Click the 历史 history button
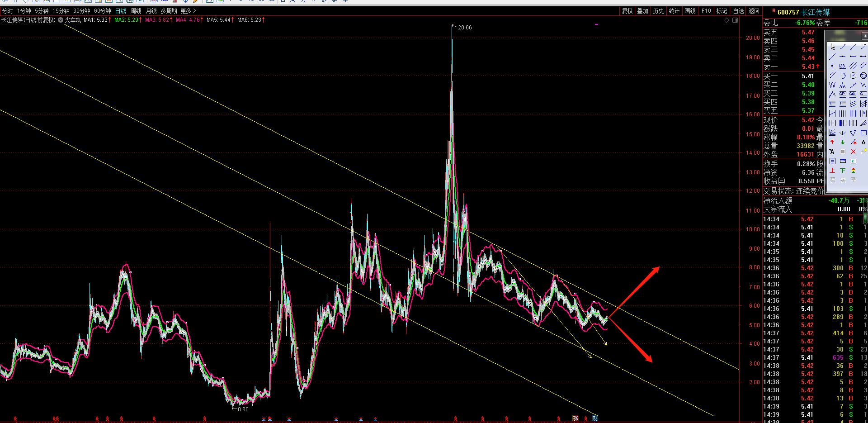 (x=659, y=11)
